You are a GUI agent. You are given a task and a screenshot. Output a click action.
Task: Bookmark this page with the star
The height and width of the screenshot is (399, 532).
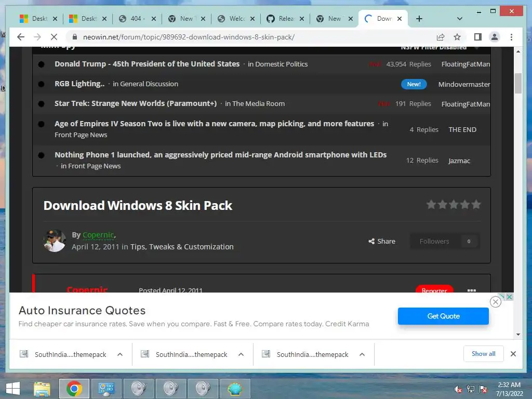[x=457, y=37]
